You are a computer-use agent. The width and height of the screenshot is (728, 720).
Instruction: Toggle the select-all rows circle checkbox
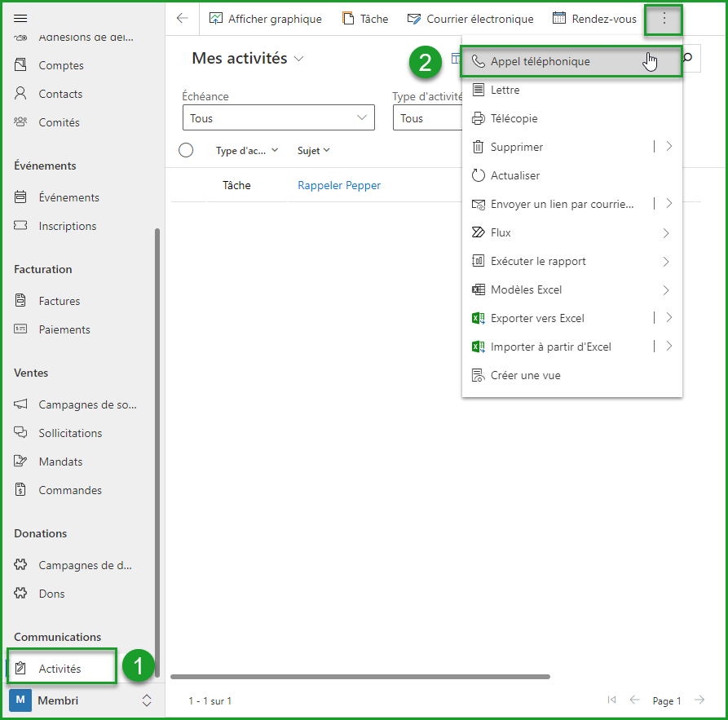[x=186, y=150]
